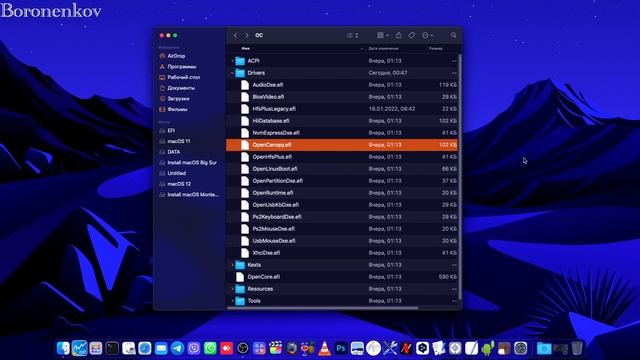Select NvmExpressDxe.efi file
Image resolution: width=640 pixels, height=360 pixels.
[342, 133]
